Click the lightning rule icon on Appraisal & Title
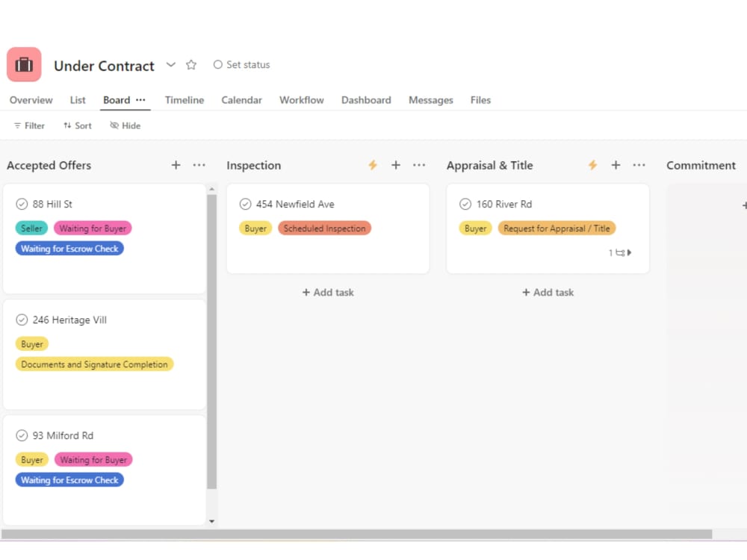This screenshot has width=747, height=560. coord(592,165)
